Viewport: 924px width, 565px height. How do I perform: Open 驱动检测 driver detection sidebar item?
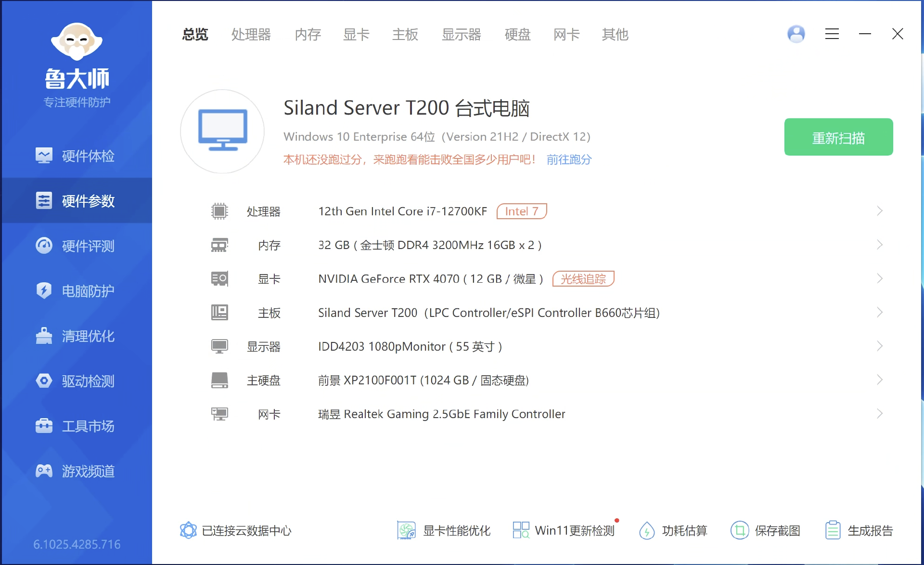pyautogui.click(x=77, y=381)
